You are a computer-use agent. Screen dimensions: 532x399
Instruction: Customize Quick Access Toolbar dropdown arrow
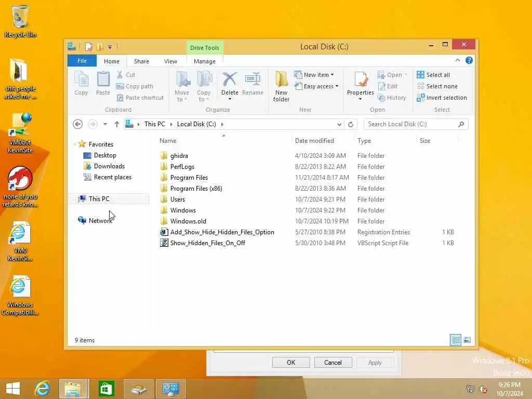pos(110,47)
